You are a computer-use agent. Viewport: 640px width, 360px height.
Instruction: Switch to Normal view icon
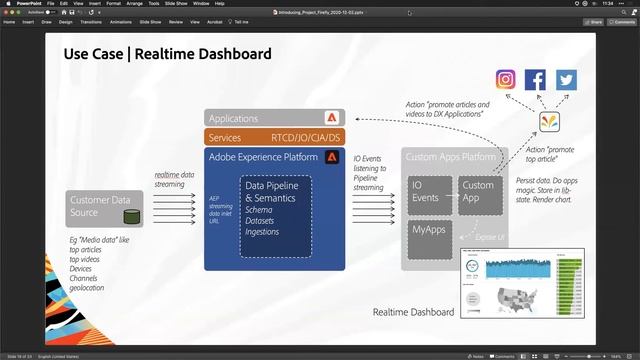pyautogui.click(x=523, y=356)
